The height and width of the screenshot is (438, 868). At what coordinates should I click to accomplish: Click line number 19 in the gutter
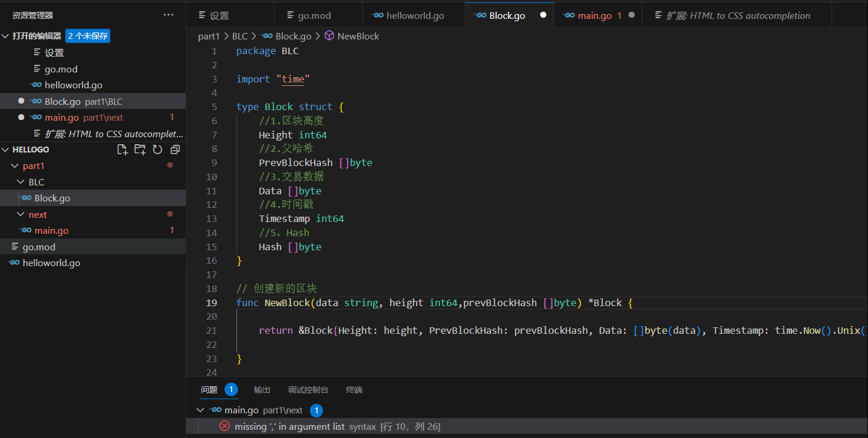tap(212, 303)
